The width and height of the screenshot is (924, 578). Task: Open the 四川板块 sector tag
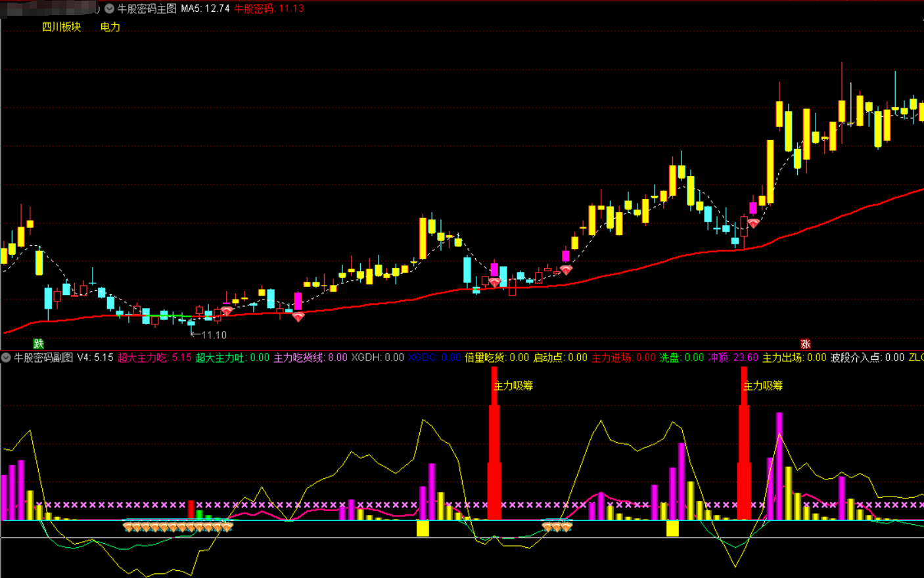[x=61, y=27]
